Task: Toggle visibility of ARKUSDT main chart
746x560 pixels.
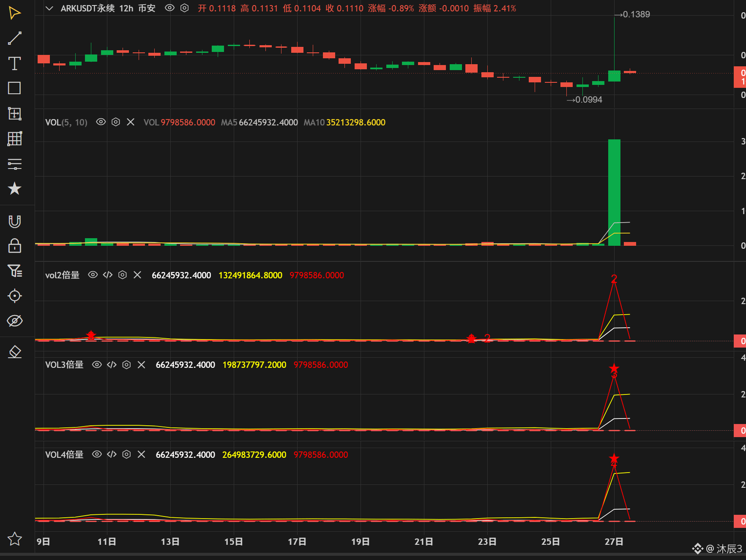Action: 169,8
